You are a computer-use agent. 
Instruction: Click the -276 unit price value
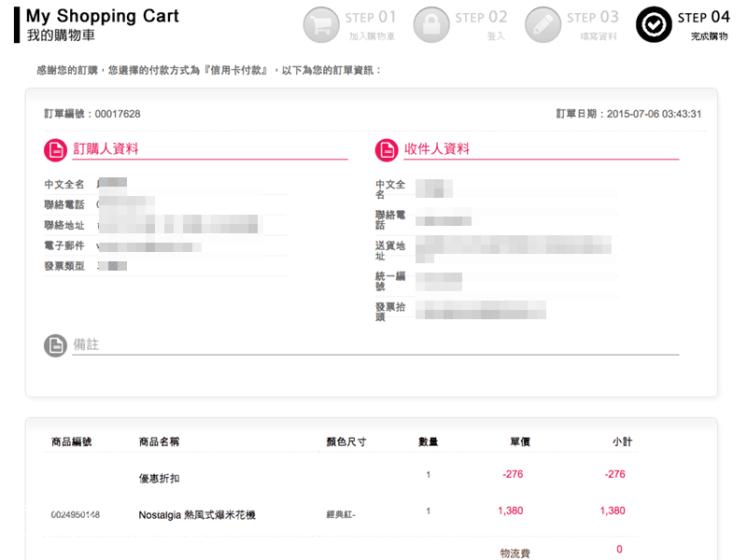click(513, 474)
